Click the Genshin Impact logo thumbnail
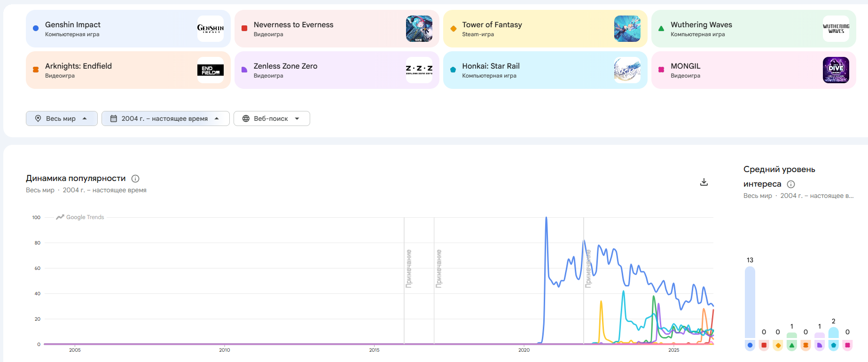Image resolution: width=868 pixels, height=362 pixels. tap(211, 29)
